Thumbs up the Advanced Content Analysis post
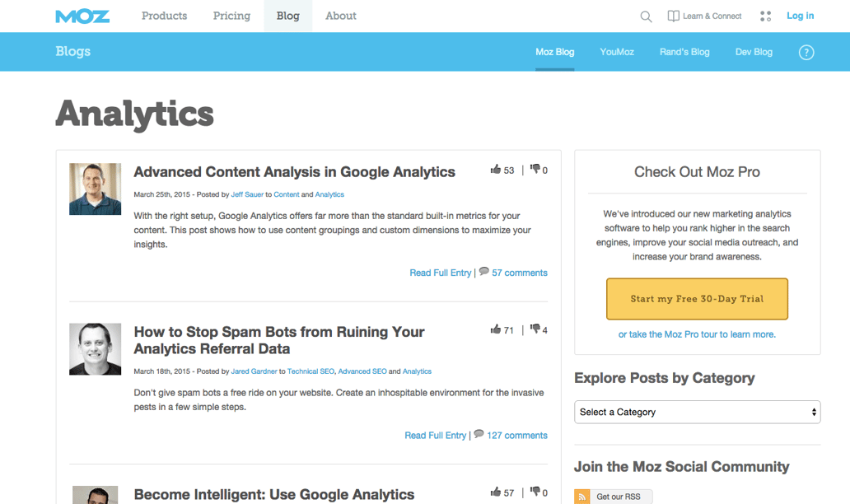Screen dimensions: 850x504 [x=496, y=170]
